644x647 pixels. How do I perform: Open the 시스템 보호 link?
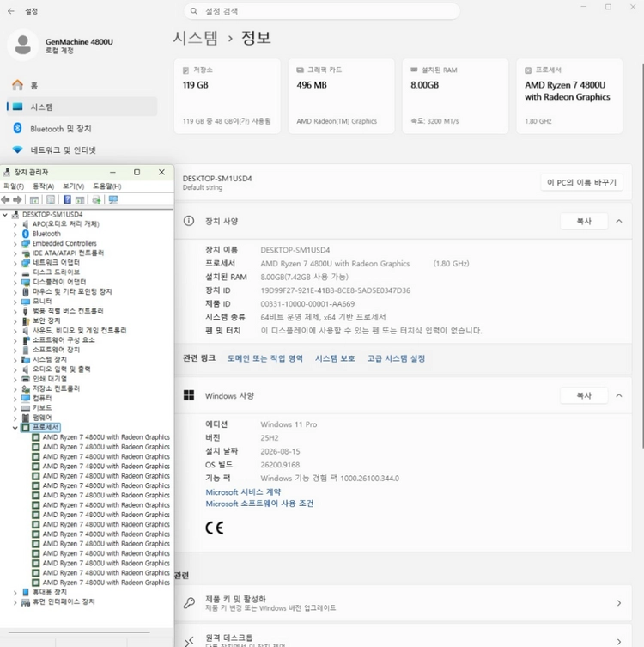tap(335, 358)
